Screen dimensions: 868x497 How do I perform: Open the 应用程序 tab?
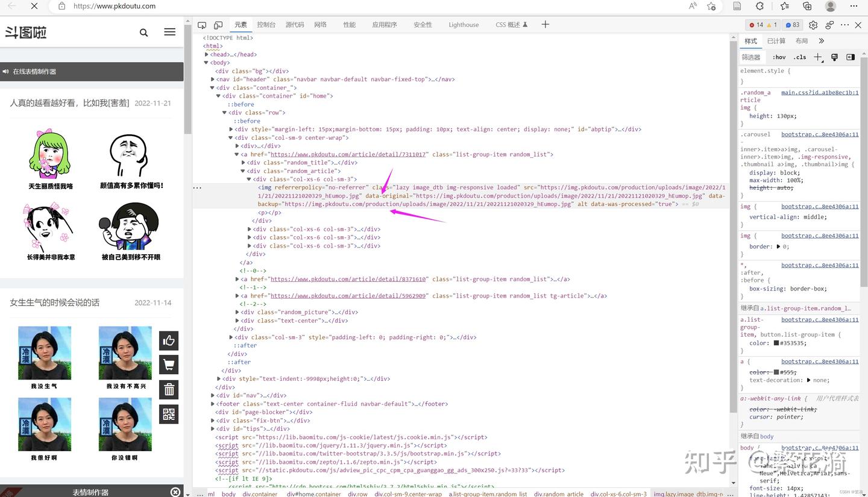[x=385, y=25]
